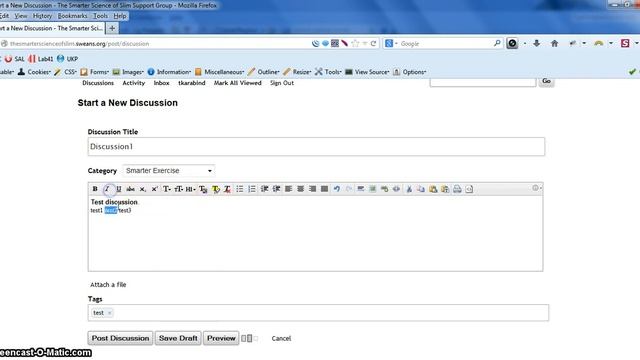This screenshot has width=640, height=360.
Task: Open the heading format dropdown
Action: pos(190,189)
